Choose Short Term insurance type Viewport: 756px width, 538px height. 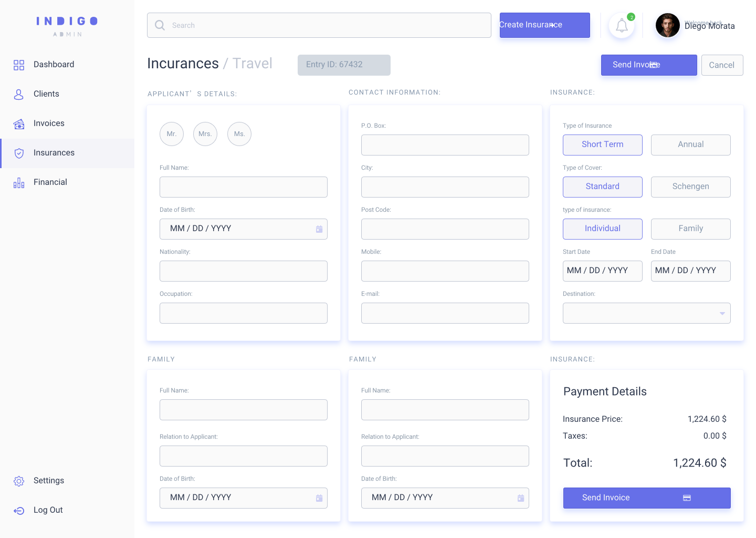coord(603,145)
